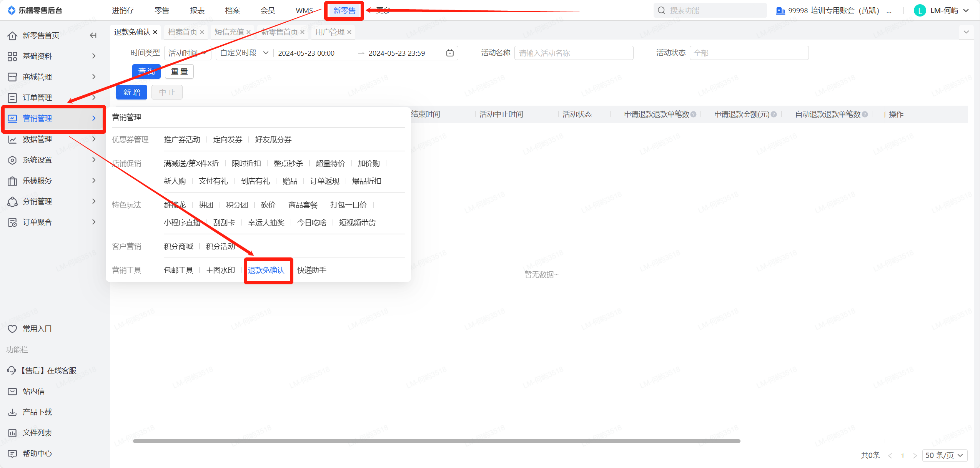This screenshot has height=468, width=980.
Task: Open the 档案 top menu
Action: (x=233, y=10)
